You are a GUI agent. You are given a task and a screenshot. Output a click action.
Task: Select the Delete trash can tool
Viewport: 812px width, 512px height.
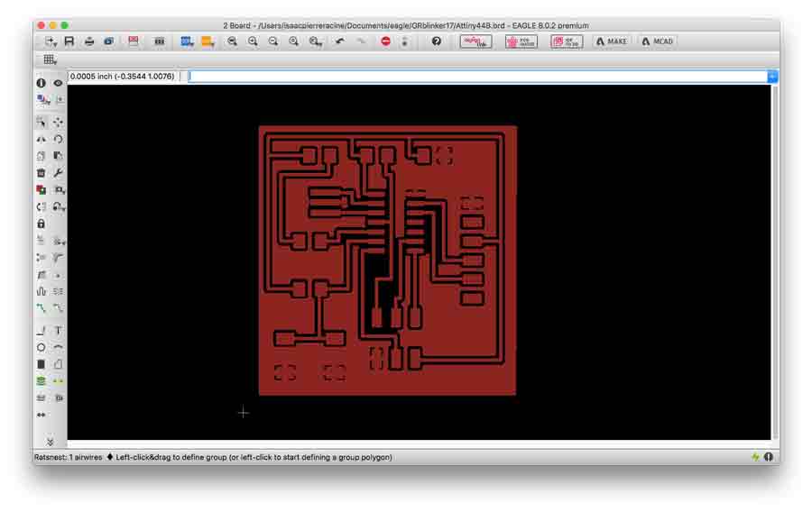[x=41, y=172]
